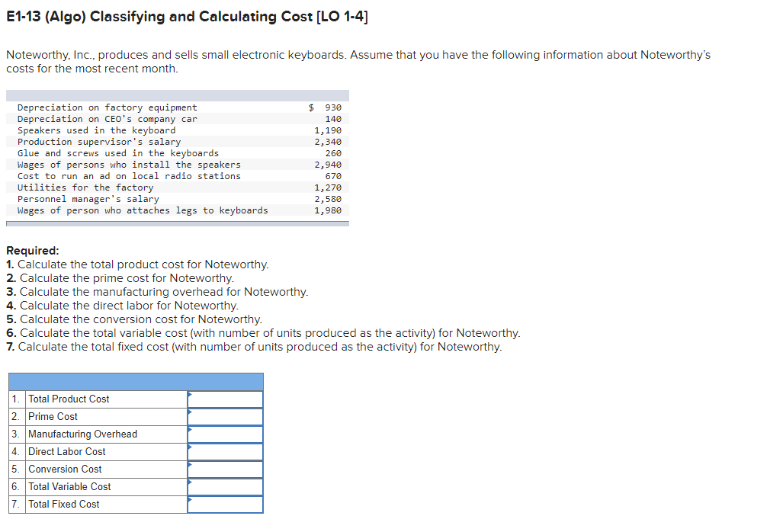This screenshot has width=767, height=532.
Task: Click the hint flag beside Direct Labor Cost field
Action: 190,447
